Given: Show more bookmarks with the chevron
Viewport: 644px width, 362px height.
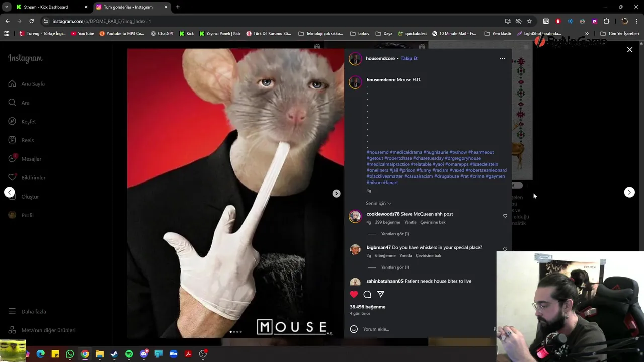Looking at the screenshot, I should (x=587, y=34).
